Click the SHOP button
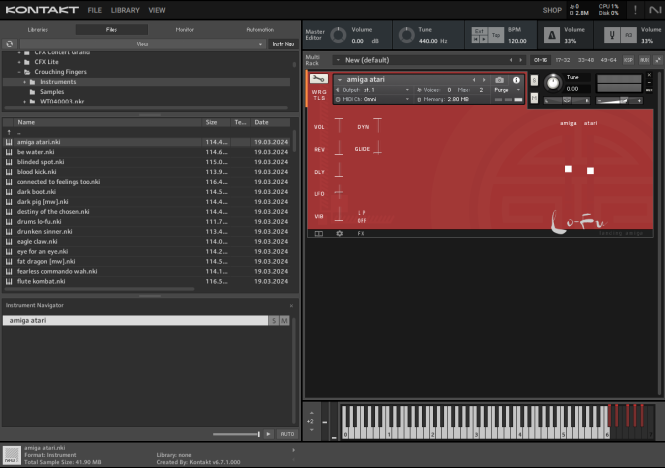Viewport: 665px width, 468px height. pos(552,10)
